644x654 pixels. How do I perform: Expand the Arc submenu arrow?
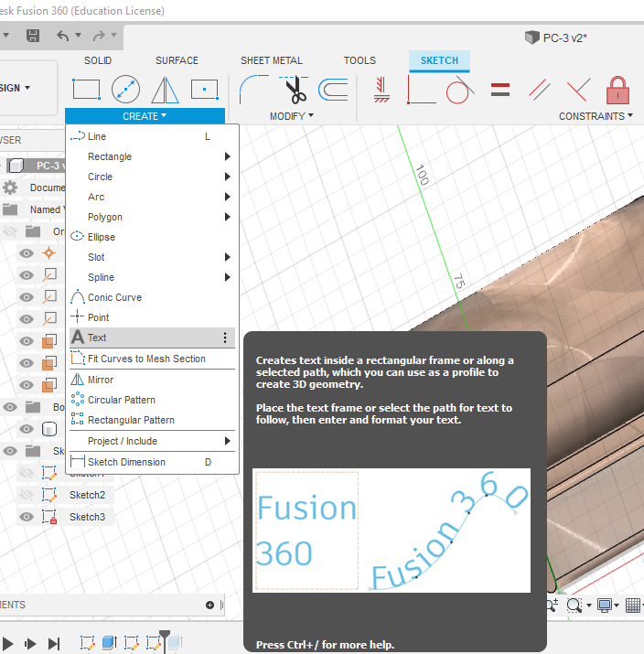click(227, 197)
